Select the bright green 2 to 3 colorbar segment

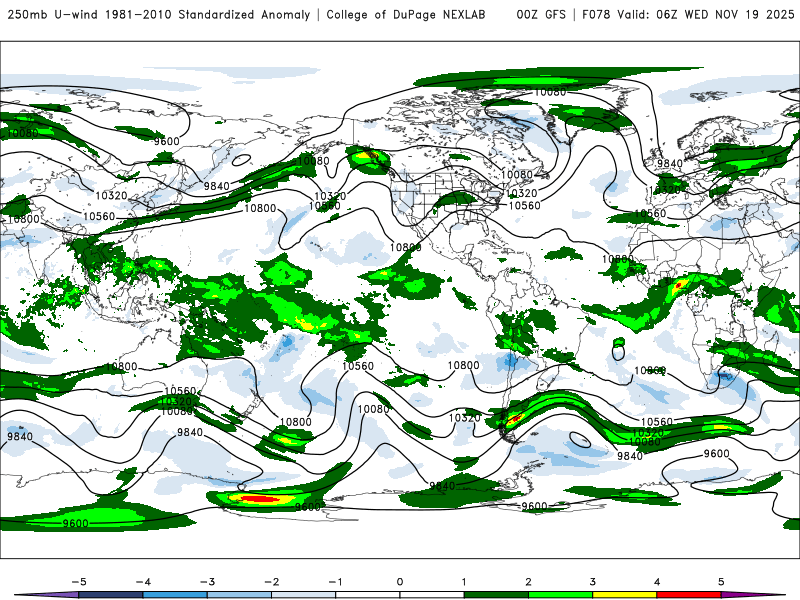(560, 595)
